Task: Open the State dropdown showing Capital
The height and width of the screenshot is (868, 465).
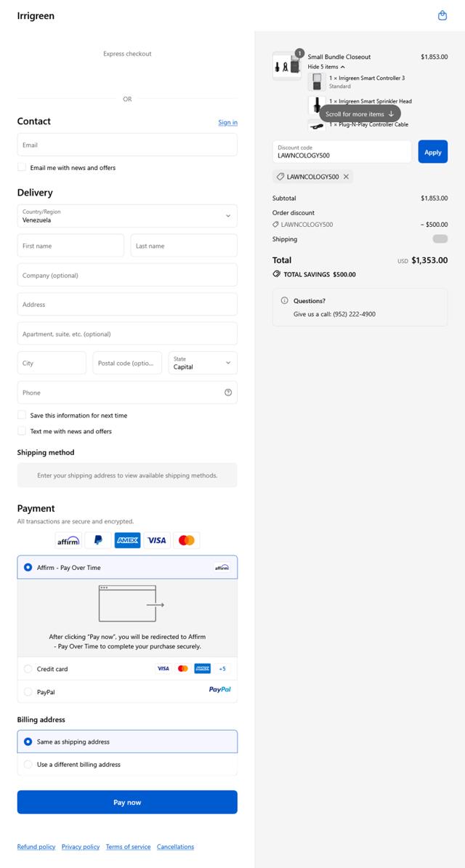Action: coord(203,363)
